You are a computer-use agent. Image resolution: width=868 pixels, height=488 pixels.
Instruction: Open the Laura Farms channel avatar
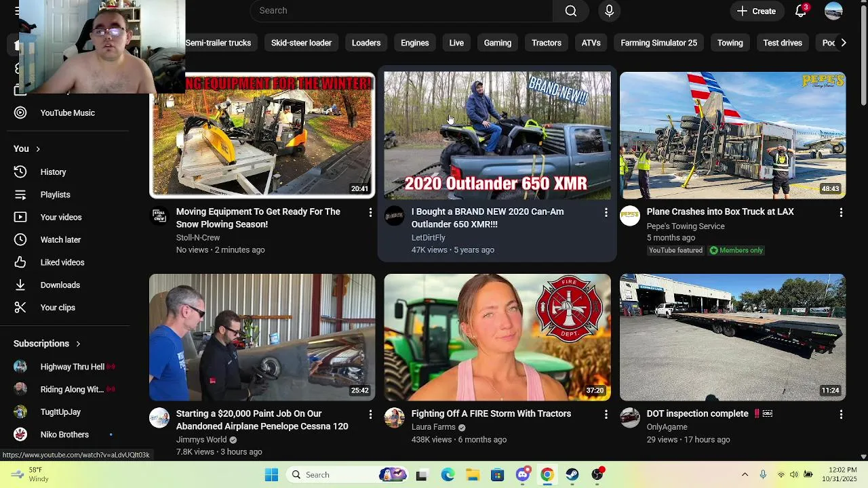coord(394,418)
